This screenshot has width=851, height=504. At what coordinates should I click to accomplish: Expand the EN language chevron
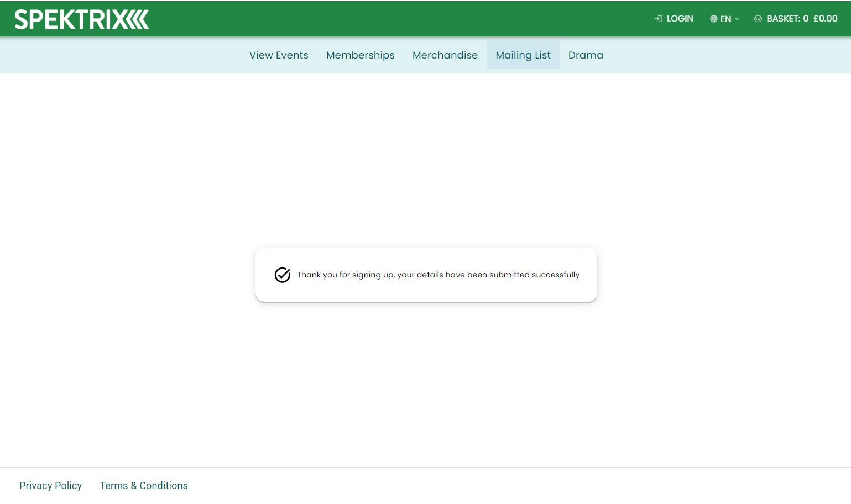(737, 19)
